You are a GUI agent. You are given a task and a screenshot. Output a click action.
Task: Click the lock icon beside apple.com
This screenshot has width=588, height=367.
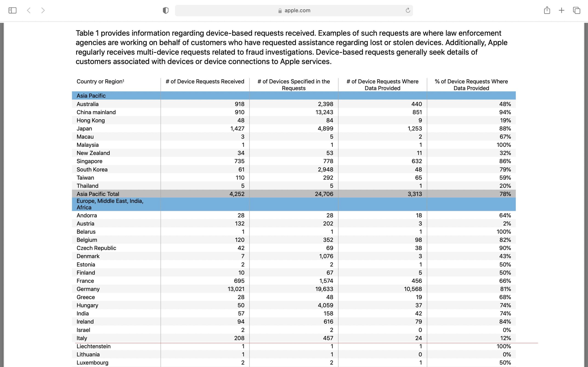point(280,11)
